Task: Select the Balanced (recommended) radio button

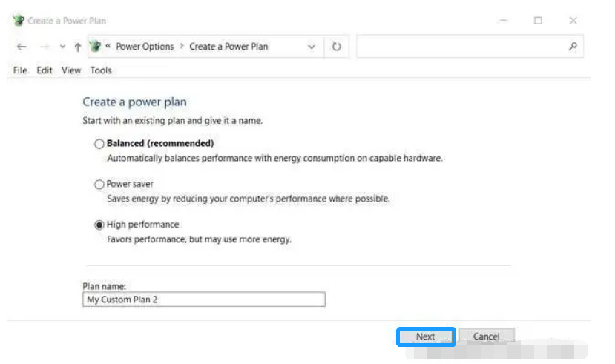Action: click(x=99, y=144)
